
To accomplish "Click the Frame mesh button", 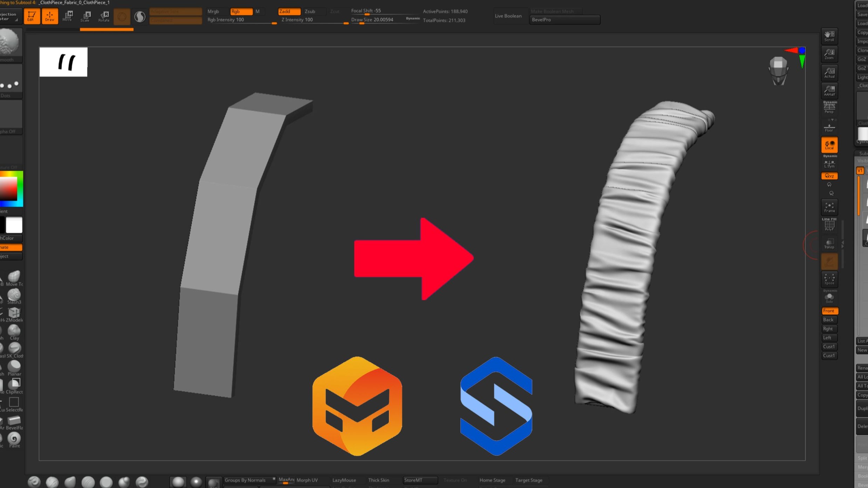I will click(x=829, y=207).
